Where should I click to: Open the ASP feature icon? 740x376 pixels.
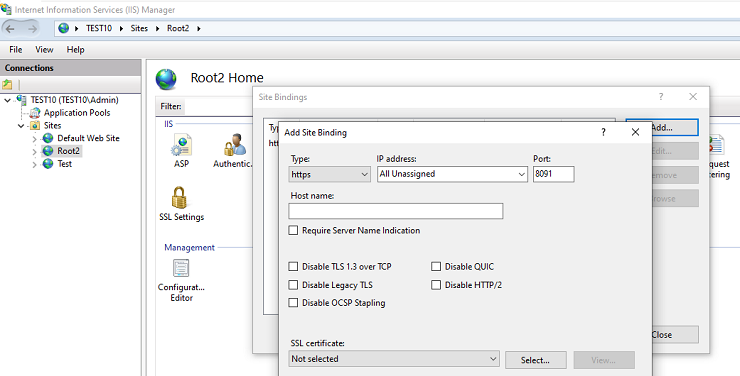(x=182, y=145)
